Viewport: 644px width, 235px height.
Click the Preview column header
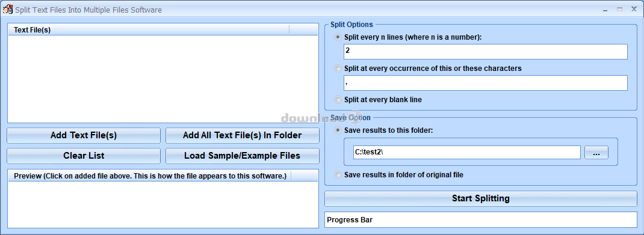click(x=150, y=176)
